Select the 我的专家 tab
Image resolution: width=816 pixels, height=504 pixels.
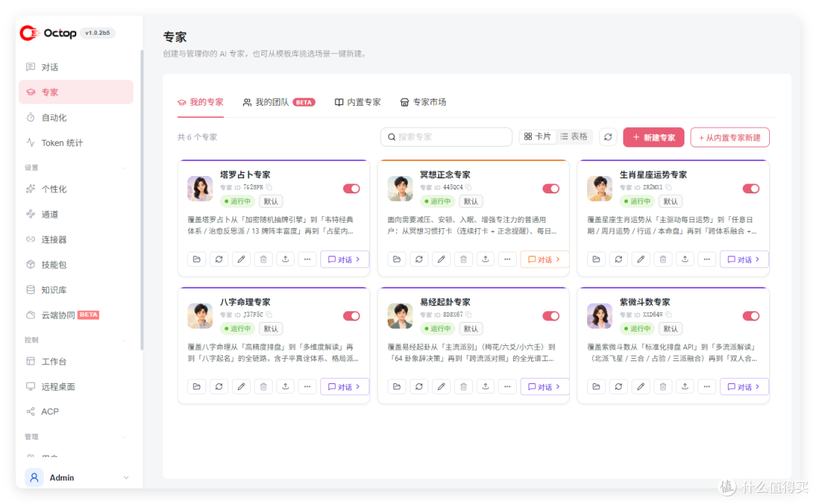coord(200,102)
